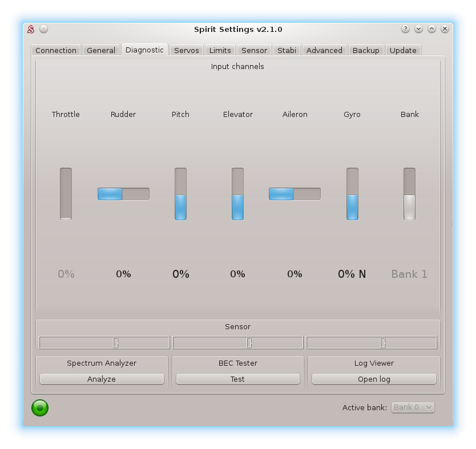Select the Backup tab
The height and width of the screenshot is (449, 476).
(366, 50)
